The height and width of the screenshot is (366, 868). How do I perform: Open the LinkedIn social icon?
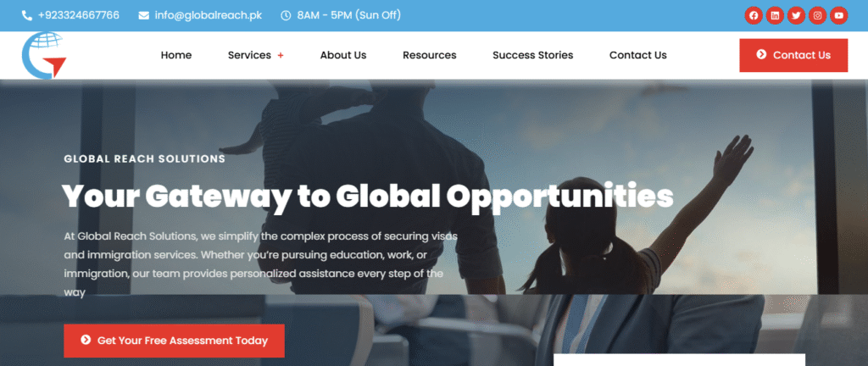775,15
